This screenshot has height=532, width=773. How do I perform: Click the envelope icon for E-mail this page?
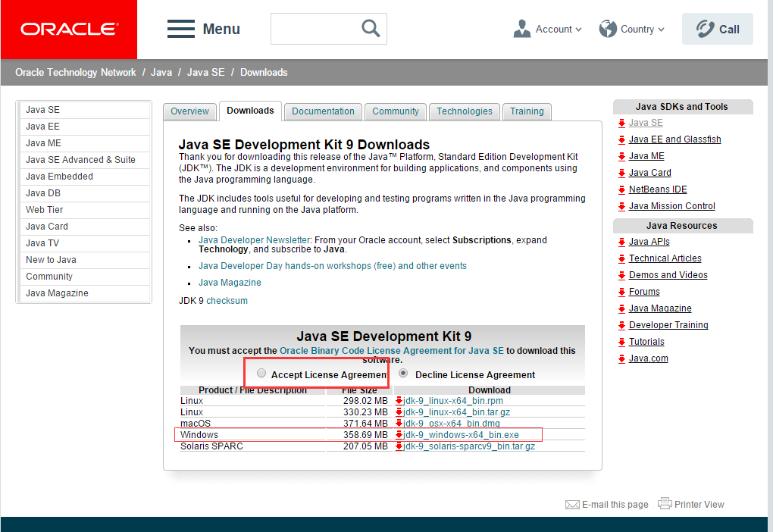coord(572,505)
